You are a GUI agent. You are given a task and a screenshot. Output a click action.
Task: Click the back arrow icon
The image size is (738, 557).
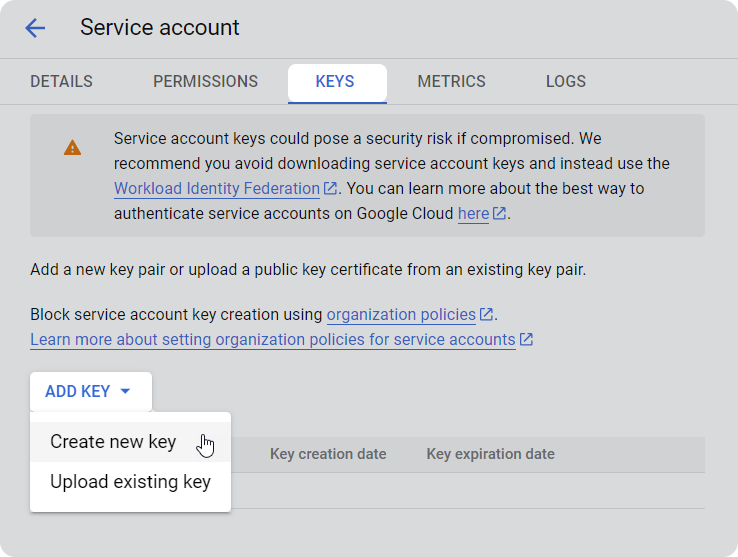35,28
